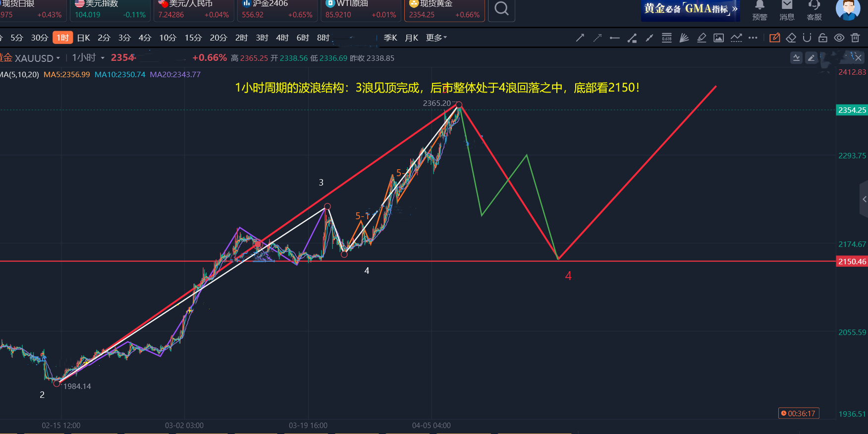The height and width of the screenshot is (434, 868).
Task: Toggle drawings visibility with eye icon
Action: click(839, 38)
